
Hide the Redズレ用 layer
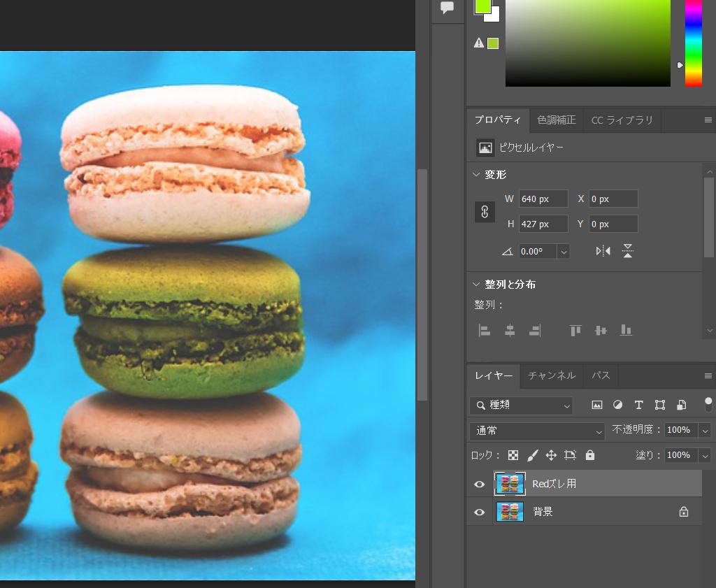pos(480,484)
